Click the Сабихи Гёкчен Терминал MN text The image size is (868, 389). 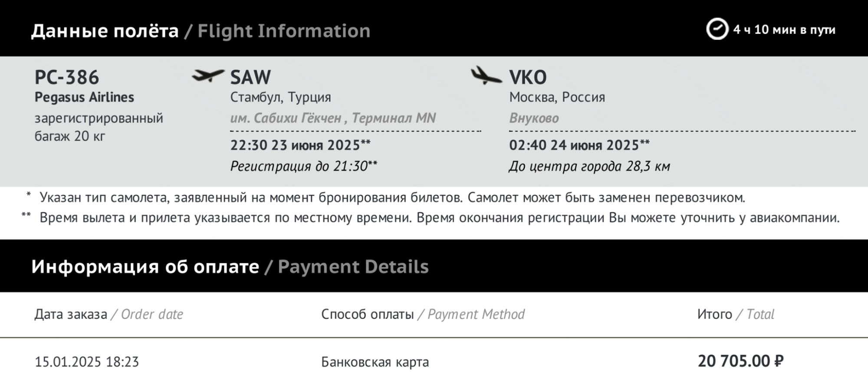point(333,118)
